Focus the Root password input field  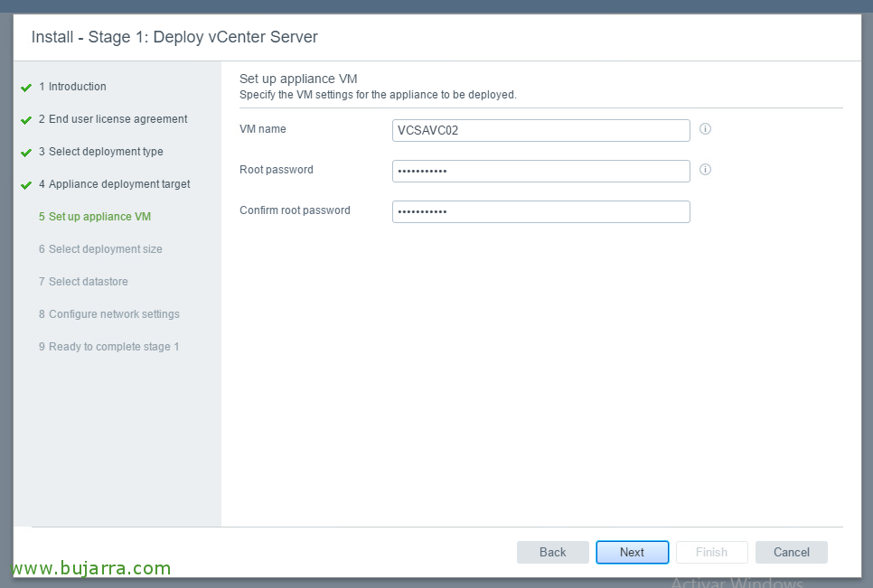[540, 171]
